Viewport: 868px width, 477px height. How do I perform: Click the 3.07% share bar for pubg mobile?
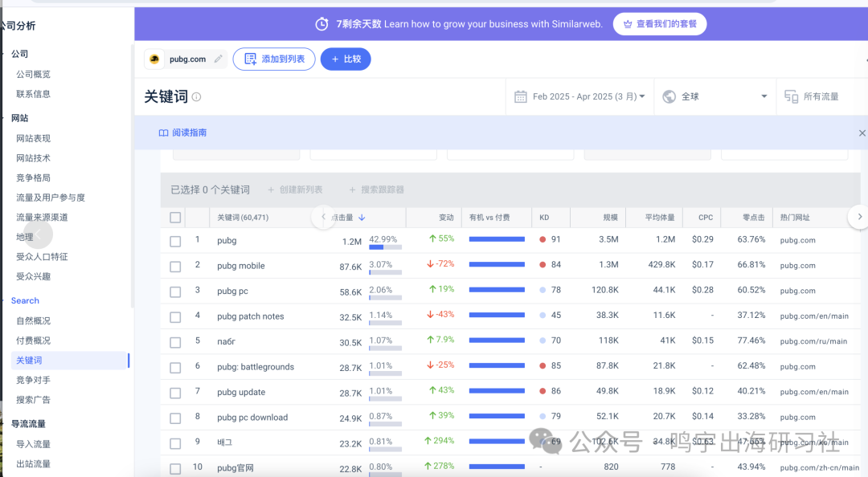pyautogui.click(x=385, y=272)
